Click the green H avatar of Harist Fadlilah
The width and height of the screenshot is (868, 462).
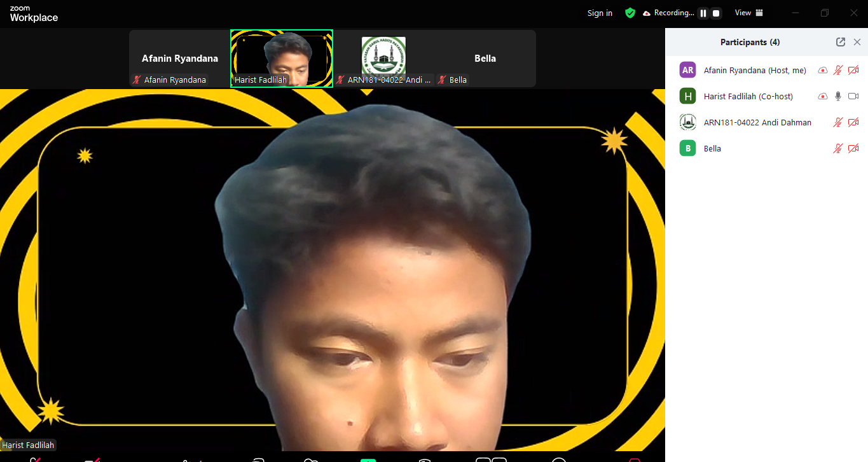(687, 96)
